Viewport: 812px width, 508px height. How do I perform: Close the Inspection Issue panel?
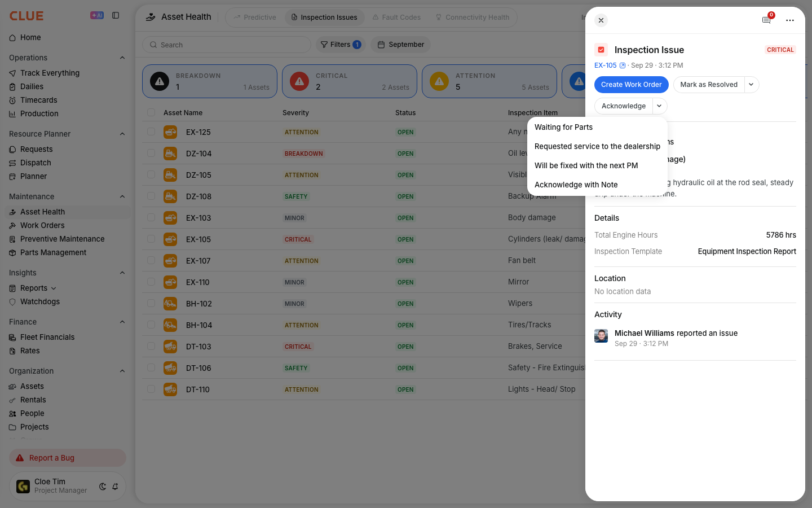coord(601,20)
